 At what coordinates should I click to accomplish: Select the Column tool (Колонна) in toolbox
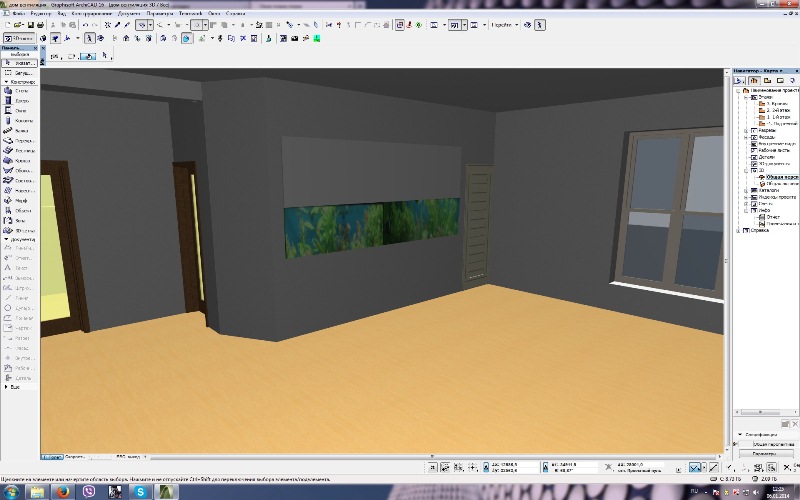click(x=20, y=121)
